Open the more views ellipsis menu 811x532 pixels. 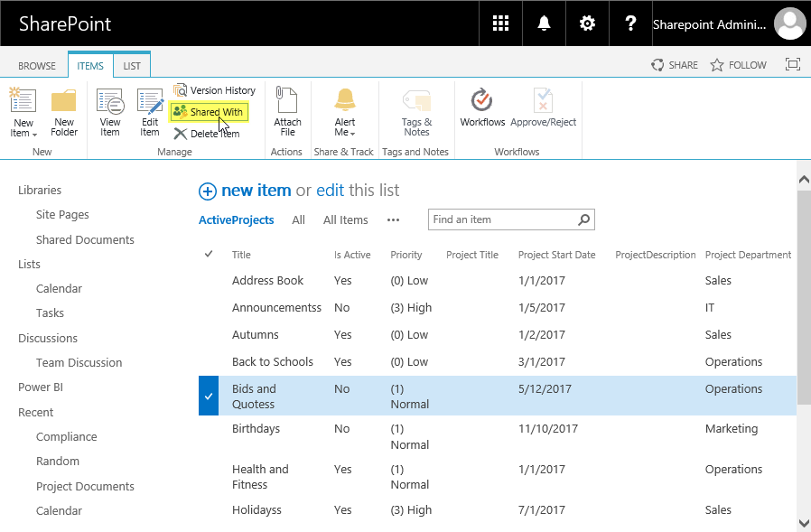click(393, 220)
